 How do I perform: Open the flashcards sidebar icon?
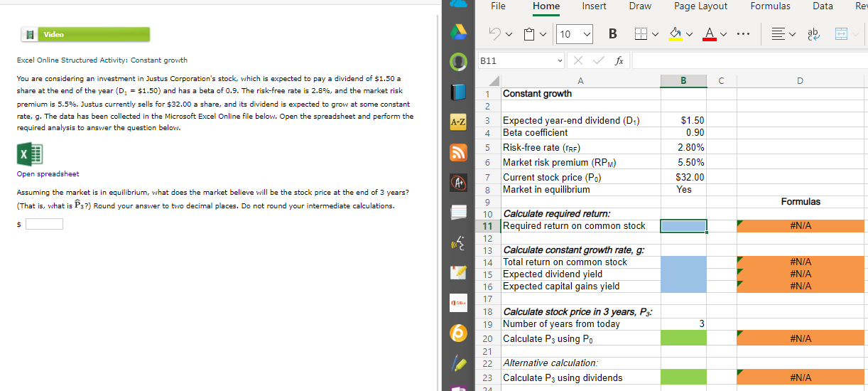460,213
